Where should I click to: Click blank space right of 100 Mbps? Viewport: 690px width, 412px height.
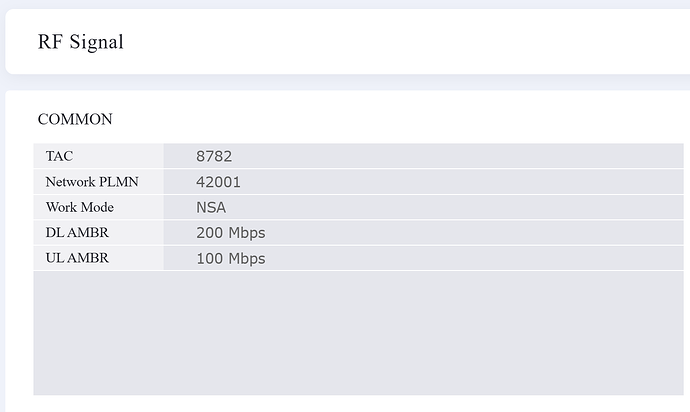(475, 258)
